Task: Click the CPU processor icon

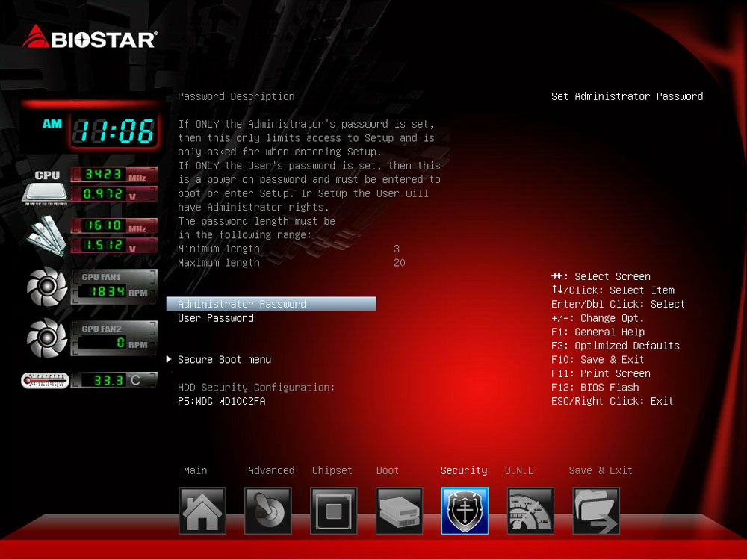Action: (46, 187)
